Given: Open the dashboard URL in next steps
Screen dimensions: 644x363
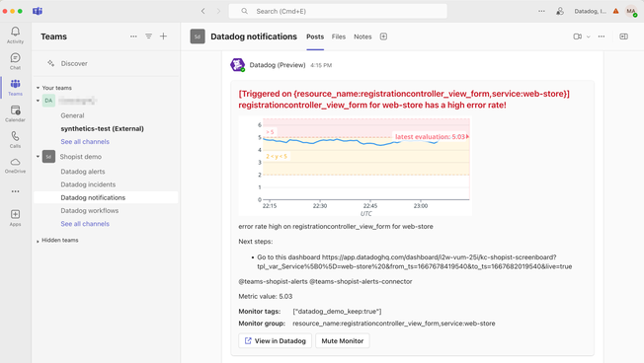Looking at the screenshot, I should click(415, 261).
